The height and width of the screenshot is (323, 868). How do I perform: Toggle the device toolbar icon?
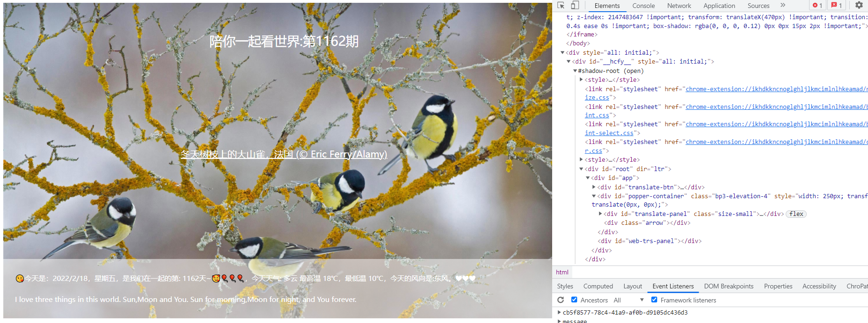pos(575,5)
